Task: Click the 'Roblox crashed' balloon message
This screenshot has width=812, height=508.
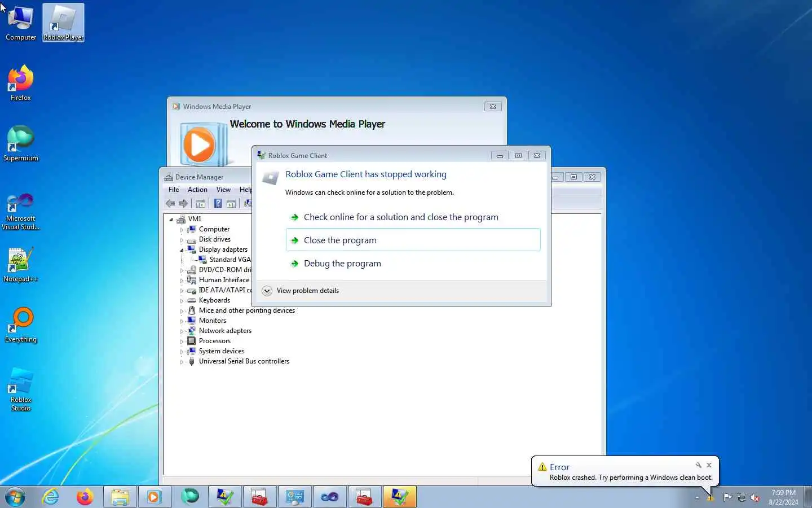Action: click(x=631, y=478)
